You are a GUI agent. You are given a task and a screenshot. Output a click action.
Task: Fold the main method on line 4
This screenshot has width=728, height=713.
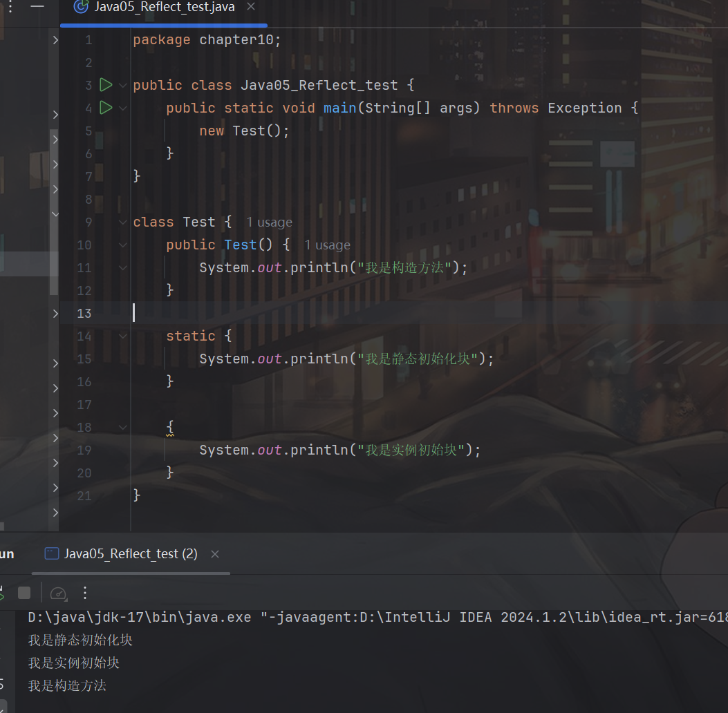[x=123, y=108]
